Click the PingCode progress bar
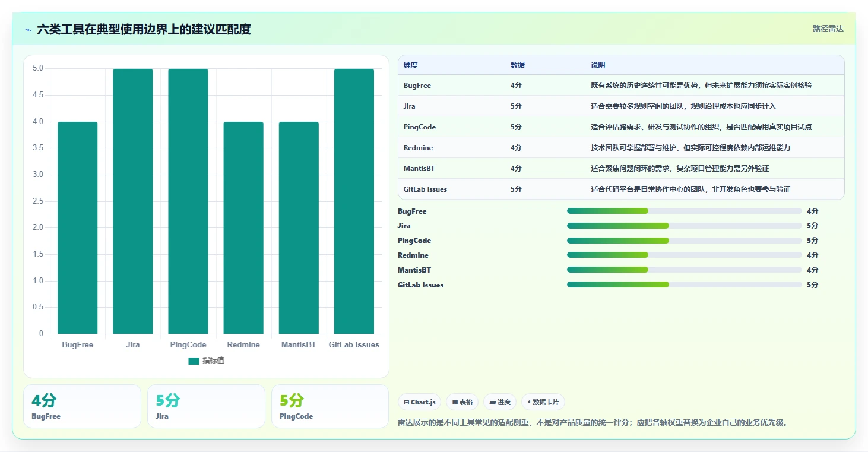This screenshot has width=868, height=452. coord(685,241)
